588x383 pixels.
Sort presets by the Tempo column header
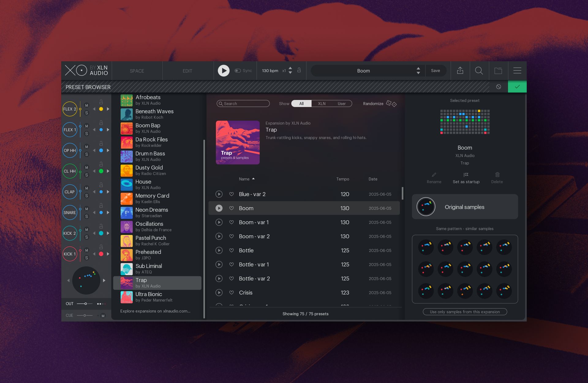click(x=343, y=179)
